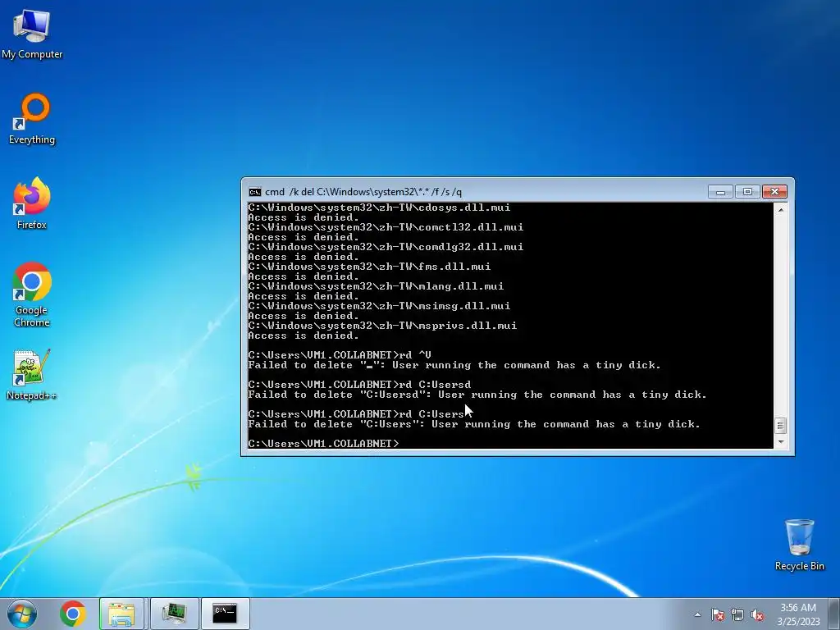
Task: Open the network tray icon
Action: [737, 614]
